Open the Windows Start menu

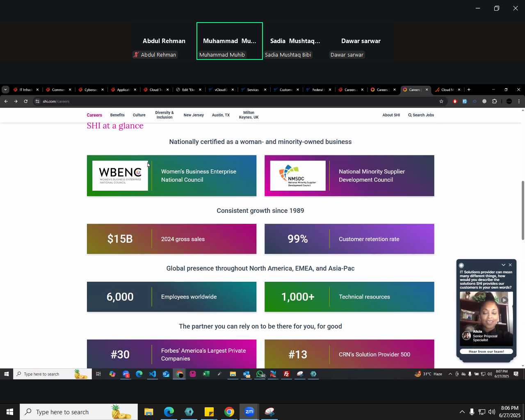pos(10,412)
